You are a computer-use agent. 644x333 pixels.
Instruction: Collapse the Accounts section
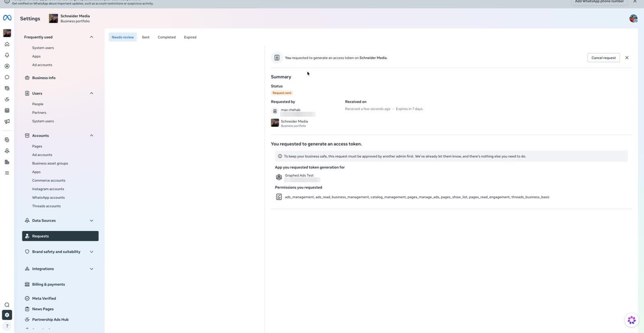[x=91, y=136]
